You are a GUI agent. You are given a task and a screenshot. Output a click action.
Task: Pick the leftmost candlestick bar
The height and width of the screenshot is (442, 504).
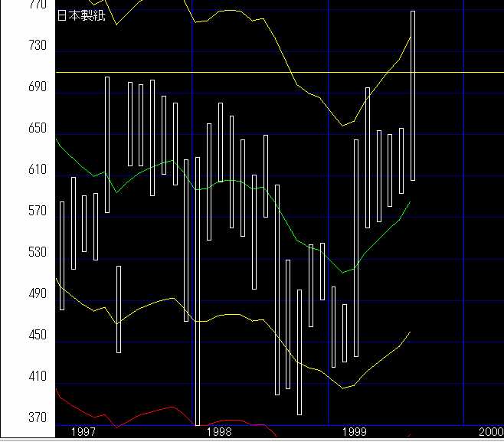coord(62,255)
